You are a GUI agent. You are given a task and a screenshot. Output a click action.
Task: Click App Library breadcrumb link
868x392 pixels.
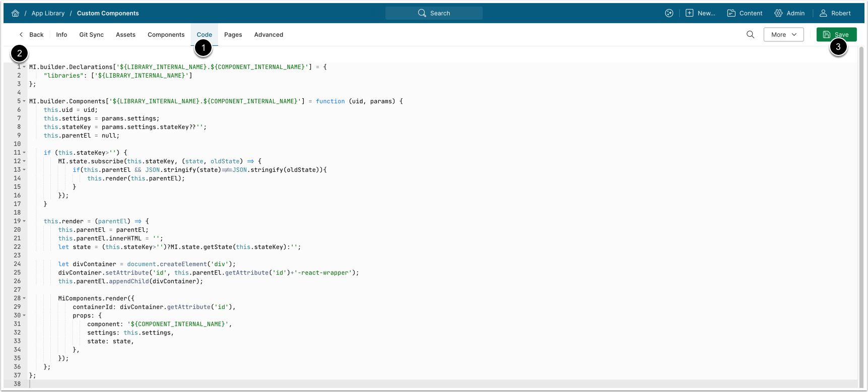(48, 13)
